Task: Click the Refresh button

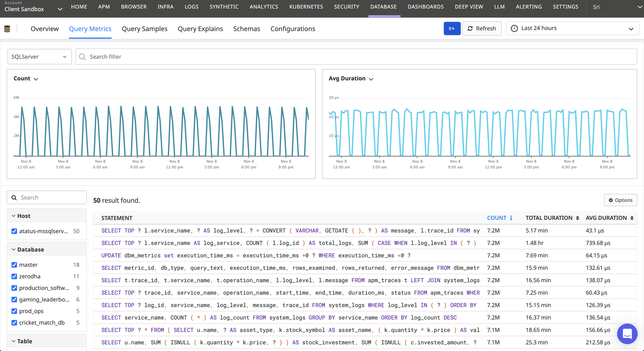Action: tap(482, 29)
